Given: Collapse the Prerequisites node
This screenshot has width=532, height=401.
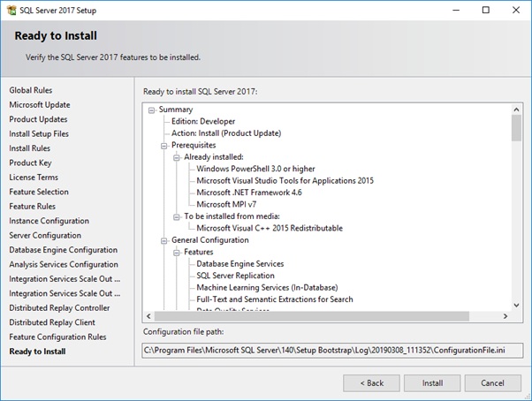Looking at the screenshot, I should pyautogui.click(x=163, y=146).
